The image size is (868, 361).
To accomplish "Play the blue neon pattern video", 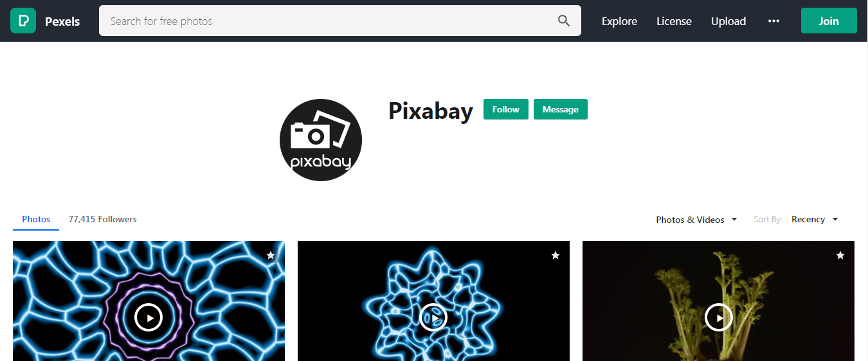I will (149, 317).
